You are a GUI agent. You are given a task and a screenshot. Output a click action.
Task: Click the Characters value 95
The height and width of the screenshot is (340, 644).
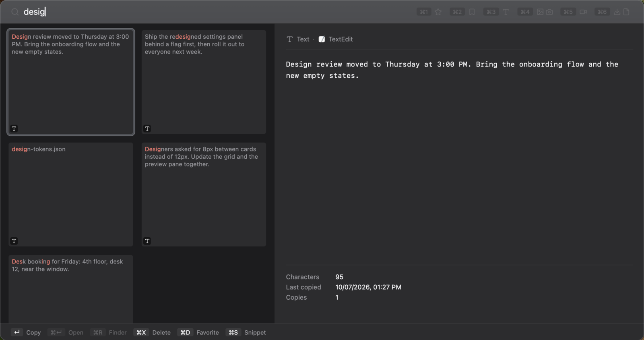coord(339,277)
